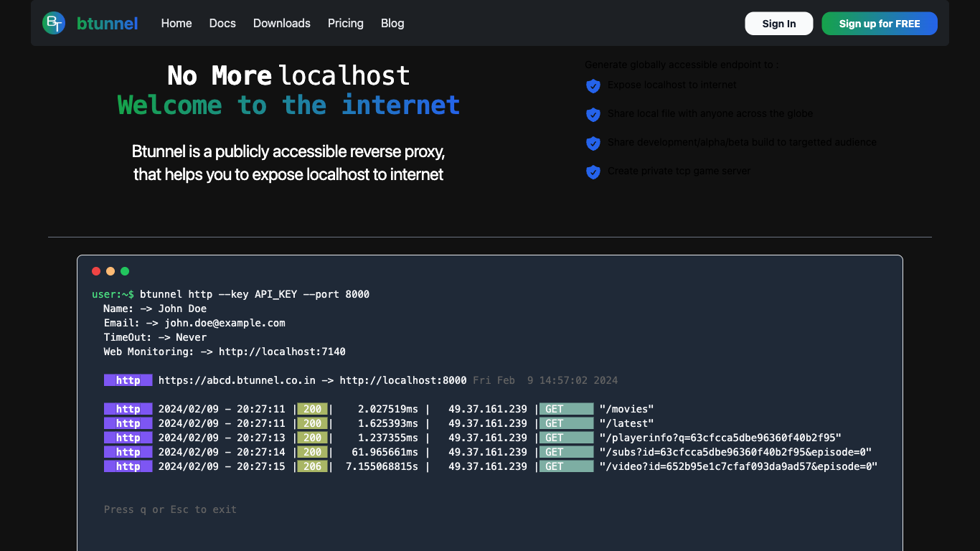
Task: Click the red terminal window dot
Action: pyautogui.click(x=96, y=271)
